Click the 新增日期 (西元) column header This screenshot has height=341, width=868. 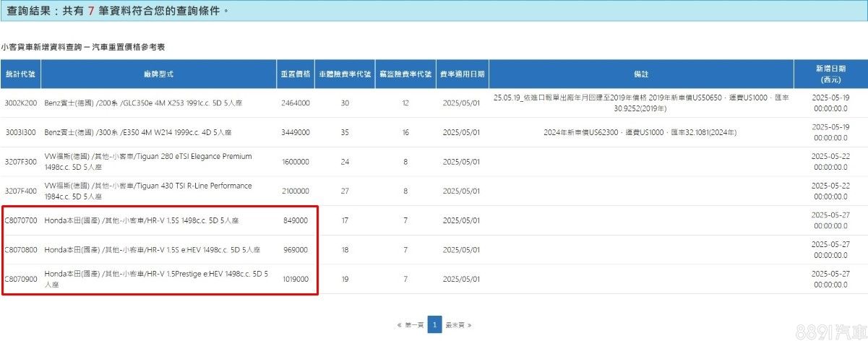click(830, 74)
